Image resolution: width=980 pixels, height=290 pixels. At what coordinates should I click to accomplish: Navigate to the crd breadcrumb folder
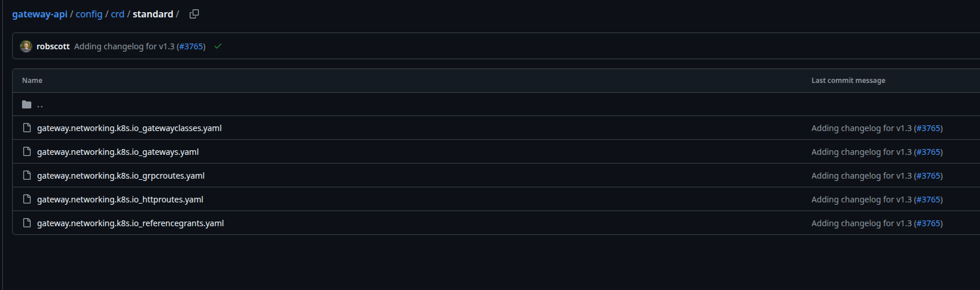(118, 14)
